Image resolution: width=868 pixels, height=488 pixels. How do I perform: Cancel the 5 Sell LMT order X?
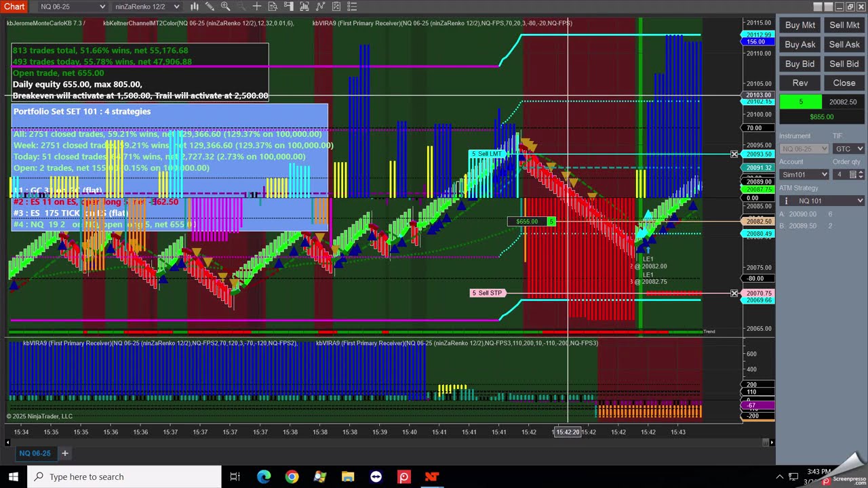pos(734,155)
